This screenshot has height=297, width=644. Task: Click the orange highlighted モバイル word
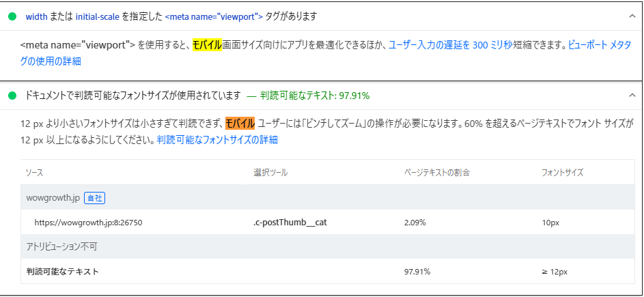(x=240, y=124)
